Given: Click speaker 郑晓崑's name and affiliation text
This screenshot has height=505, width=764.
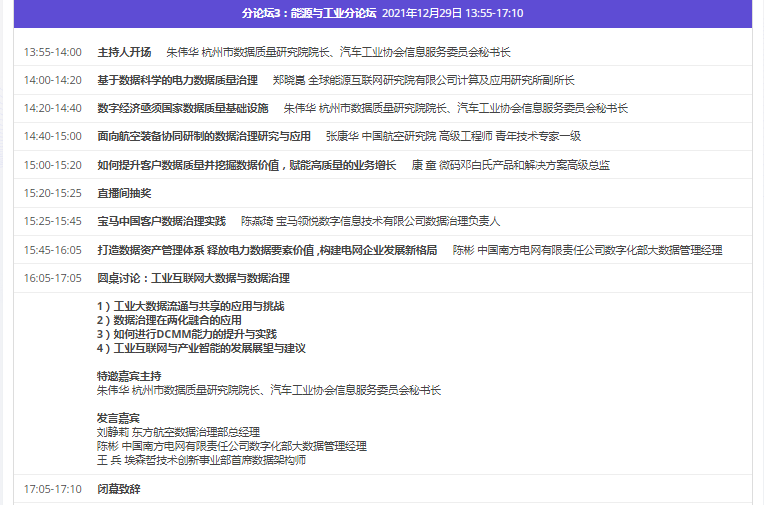Looking at the screenshot, I should pos(423,80).
